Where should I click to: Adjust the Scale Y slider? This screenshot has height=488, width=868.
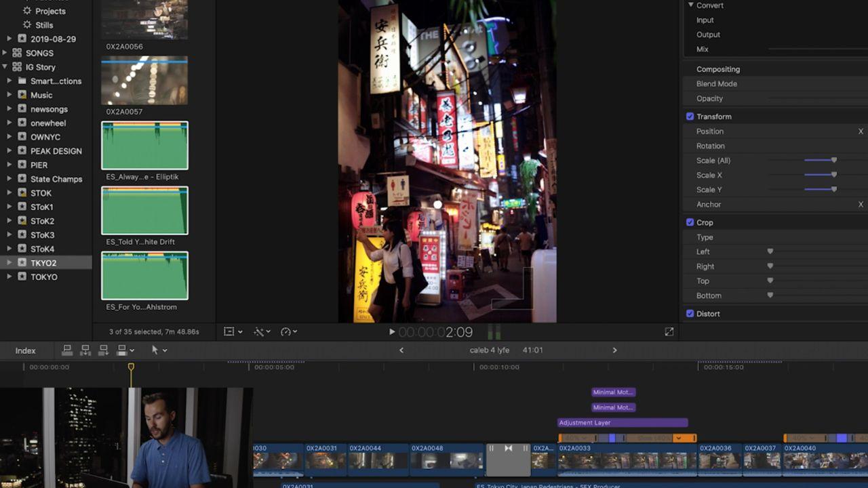[x=834, y=190]
